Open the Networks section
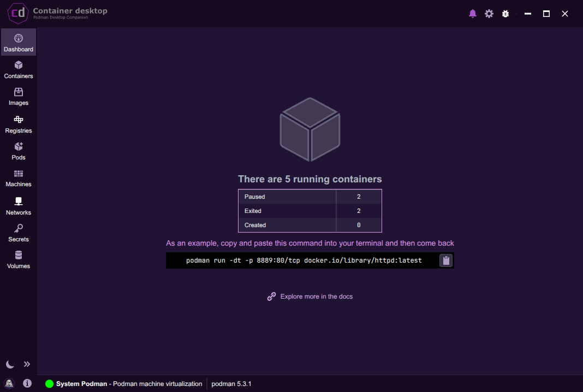The height and width of the screenshot is (392, 583). 18,206
